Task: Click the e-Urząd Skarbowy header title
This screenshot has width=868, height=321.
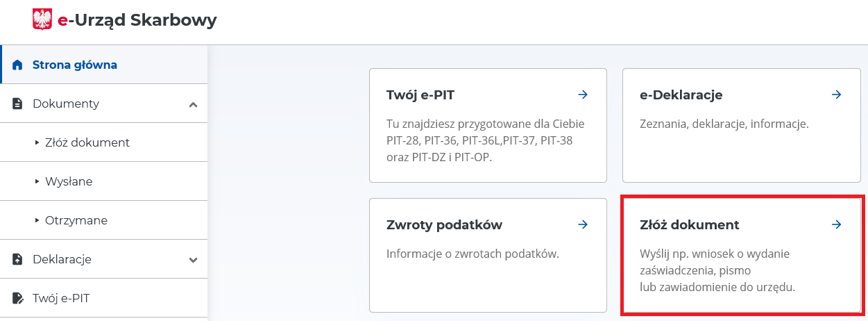Action: 137,20
